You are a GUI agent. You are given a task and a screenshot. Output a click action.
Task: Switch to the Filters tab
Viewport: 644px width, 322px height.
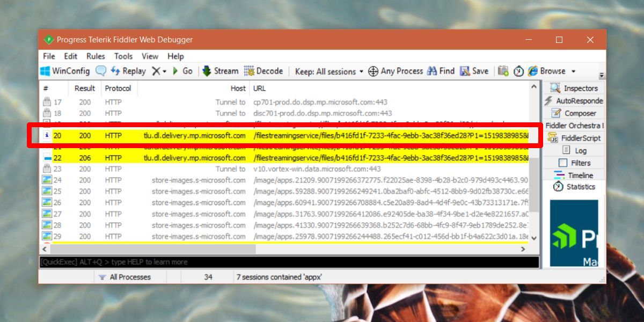pos(574,163)
